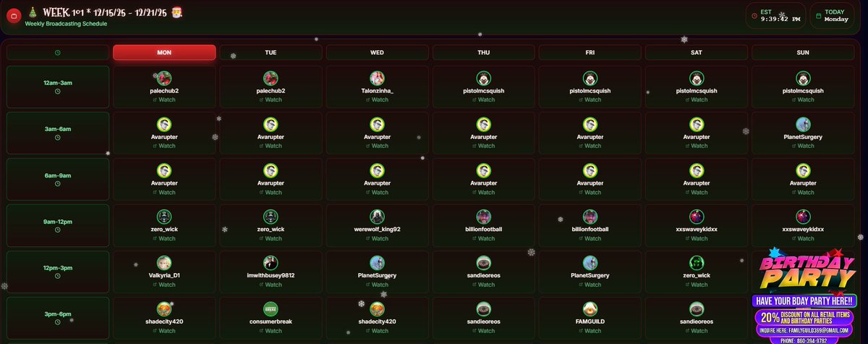Click shadecity420 avatar in Wednesday 3pm-6pm
The width and height of the screenshot is (868, 344).
pos(377,309)
